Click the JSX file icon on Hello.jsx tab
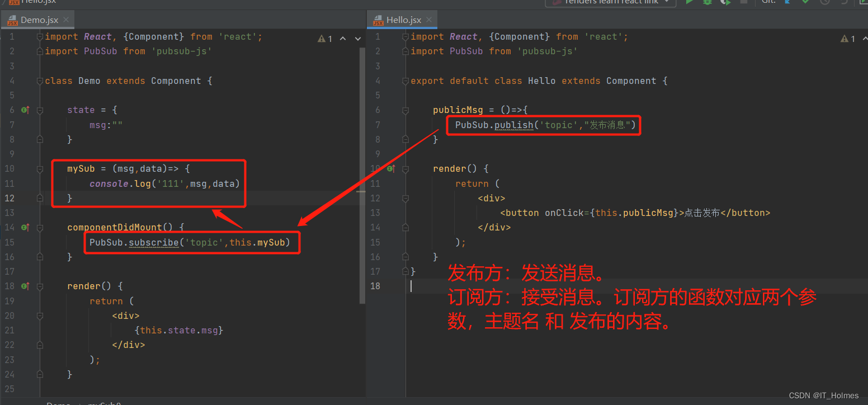 (x=378, y=20)
